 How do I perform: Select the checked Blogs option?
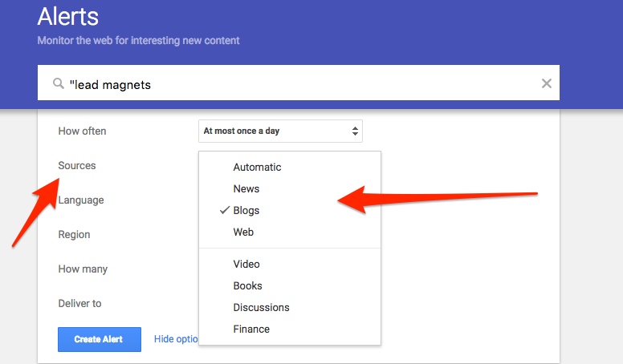click(x=246, y=210)
